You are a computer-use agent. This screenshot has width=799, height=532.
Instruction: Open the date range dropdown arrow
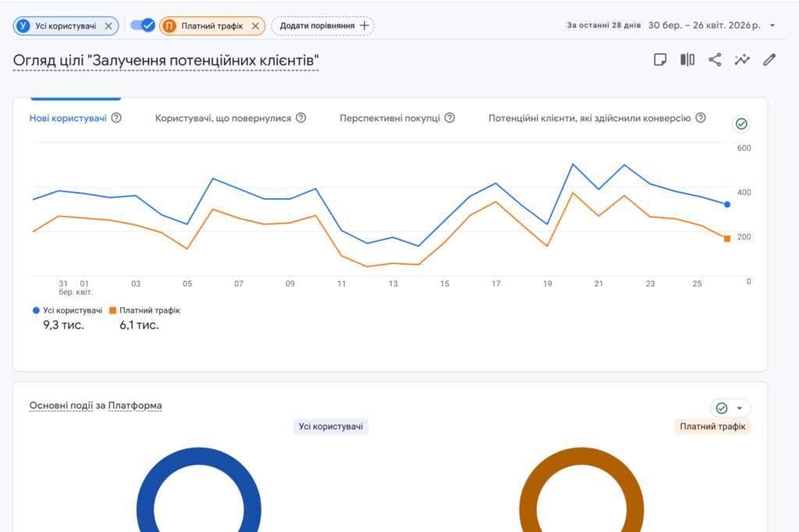pyautogui.click(x=772, y=26)
